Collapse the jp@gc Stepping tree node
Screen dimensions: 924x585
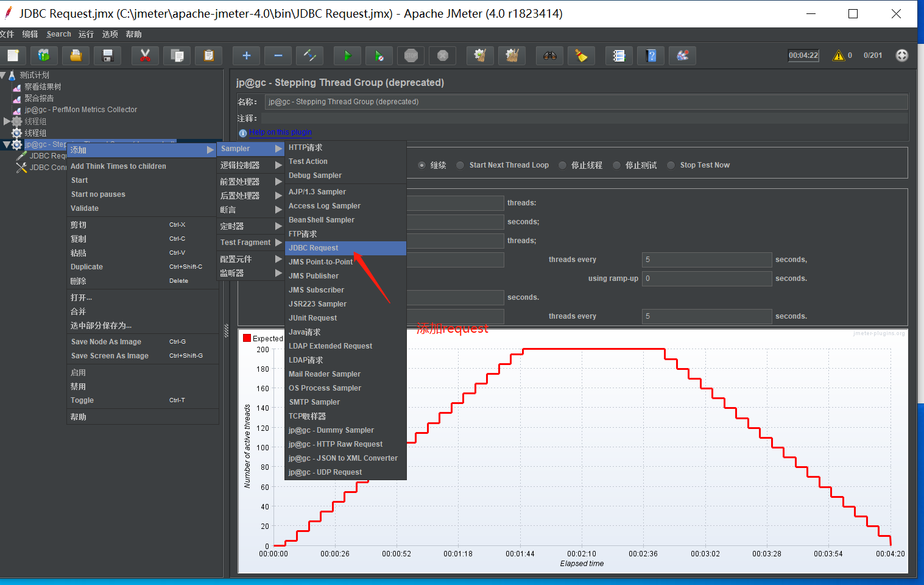point(7,144)
